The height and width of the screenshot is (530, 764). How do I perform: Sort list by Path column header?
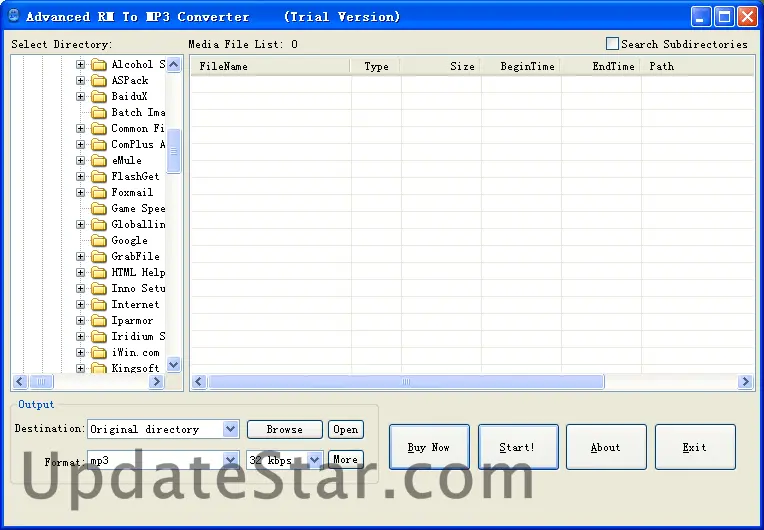tap(698, 66)
